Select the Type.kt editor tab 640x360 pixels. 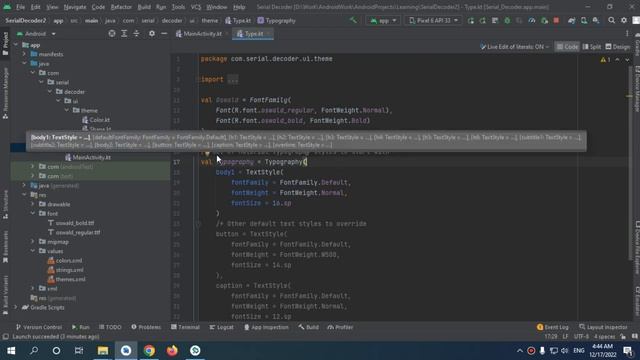click(252, 34)
